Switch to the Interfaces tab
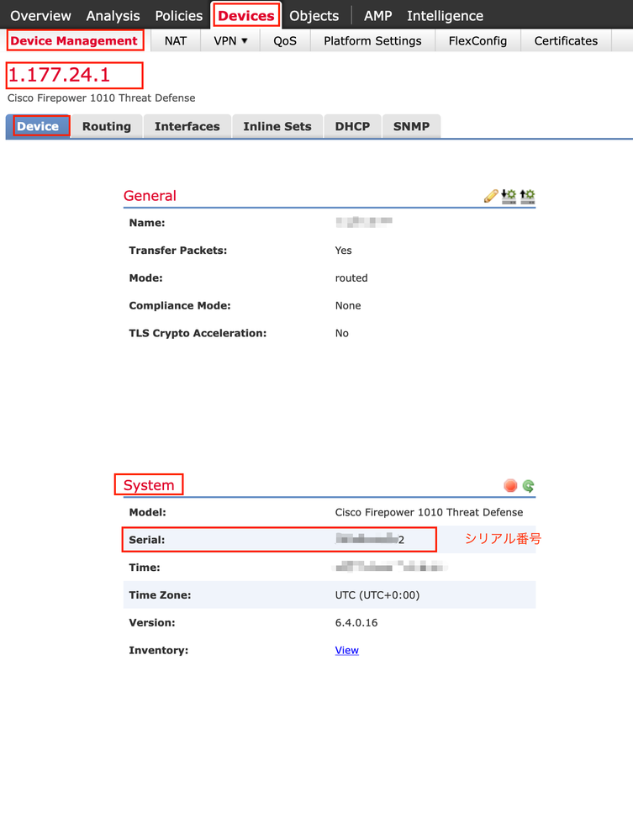This screenshot has height=840, width=633. point(187,126)
